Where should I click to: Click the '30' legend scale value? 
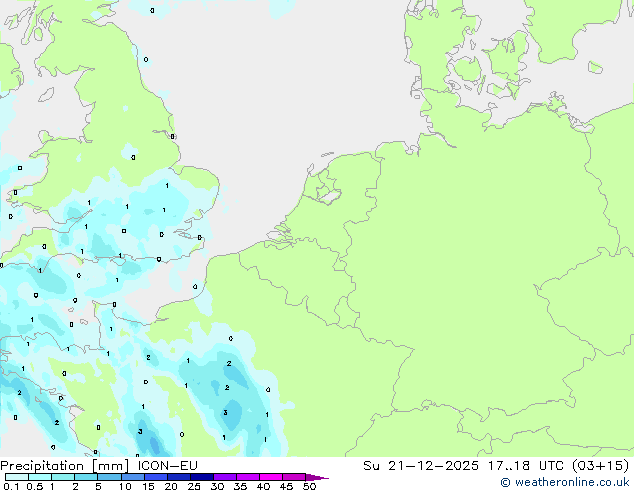point(217,486)
